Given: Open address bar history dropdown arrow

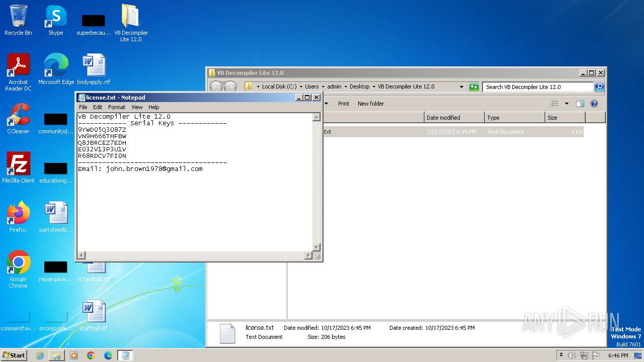Looking at the screenshot, I should tap(462, 87).
